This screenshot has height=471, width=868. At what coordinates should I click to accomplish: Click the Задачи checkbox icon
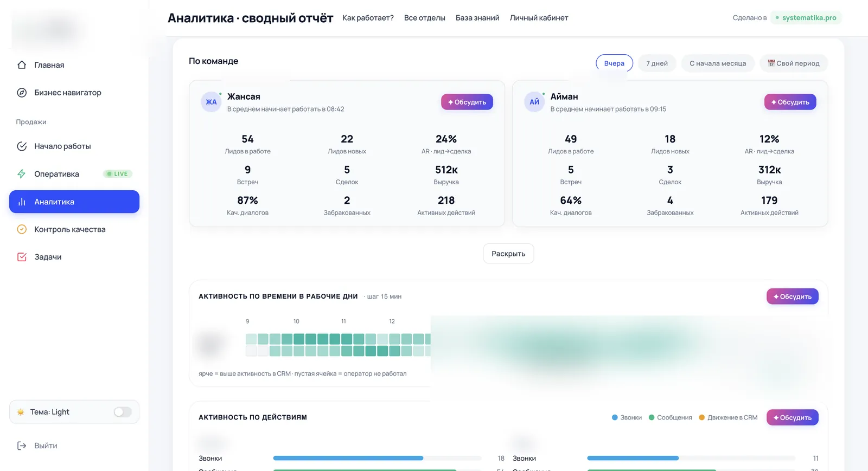coord(22,257)
